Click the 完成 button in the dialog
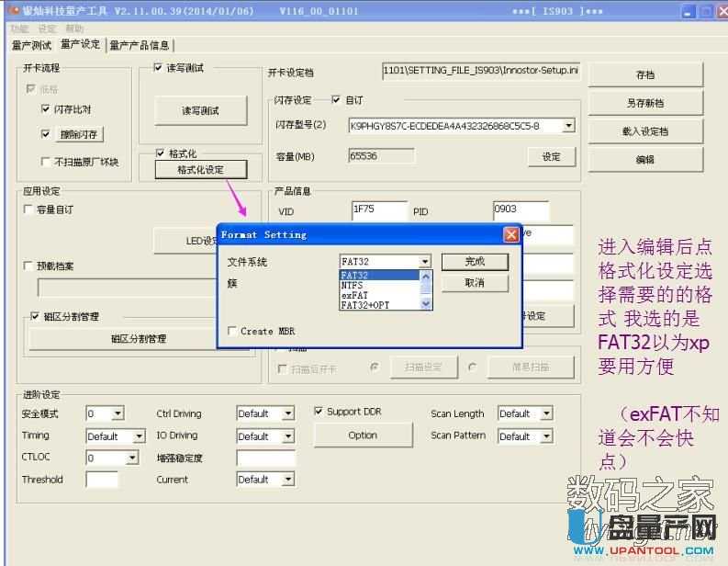 coord(474,262)
